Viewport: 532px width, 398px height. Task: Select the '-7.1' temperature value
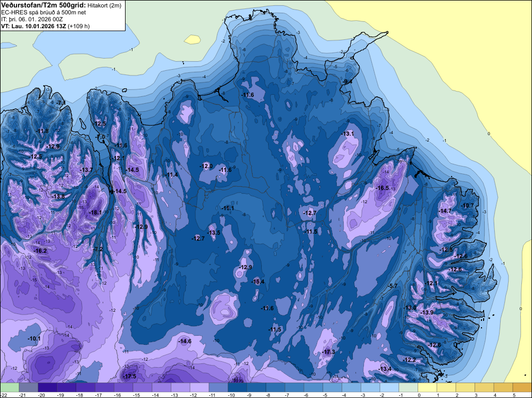click(x=61, y=103)
